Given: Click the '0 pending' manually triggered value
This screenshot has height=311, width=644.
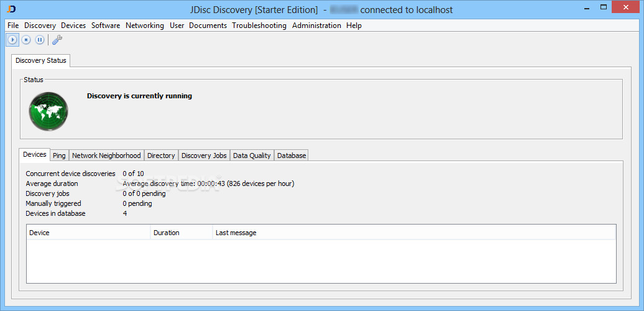Looking at the screenshot, I should coord(137,203).
